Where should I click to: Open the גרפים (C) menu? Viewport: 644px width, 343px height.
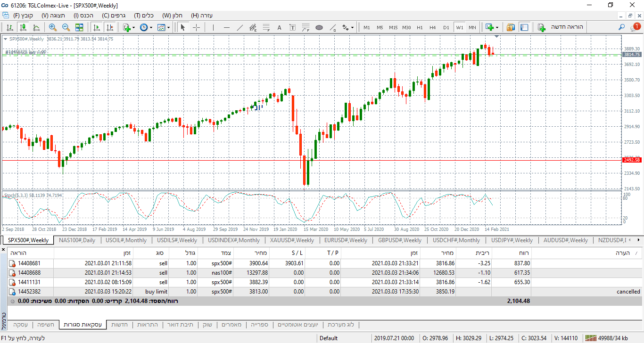point(114,16)
